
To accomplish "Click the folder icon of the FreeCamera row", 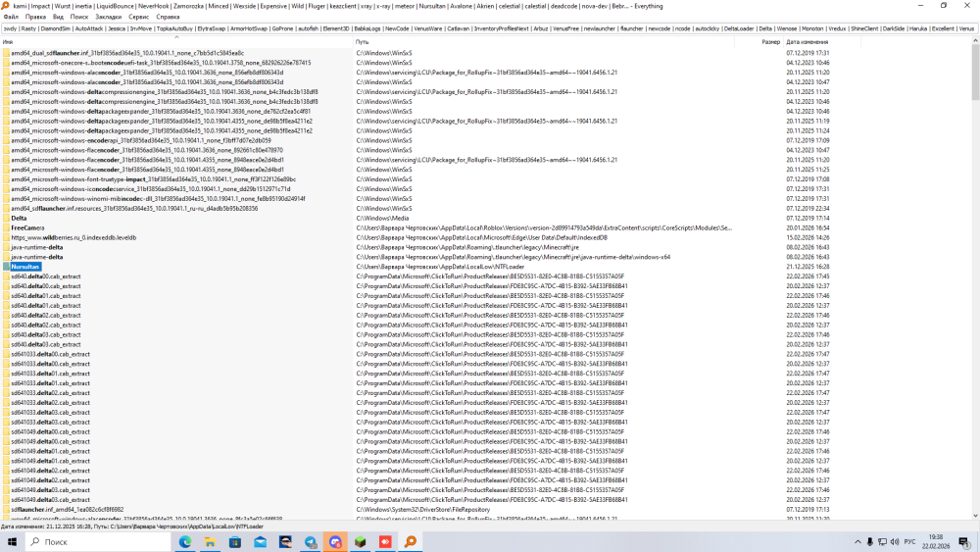I will point(6,228).
